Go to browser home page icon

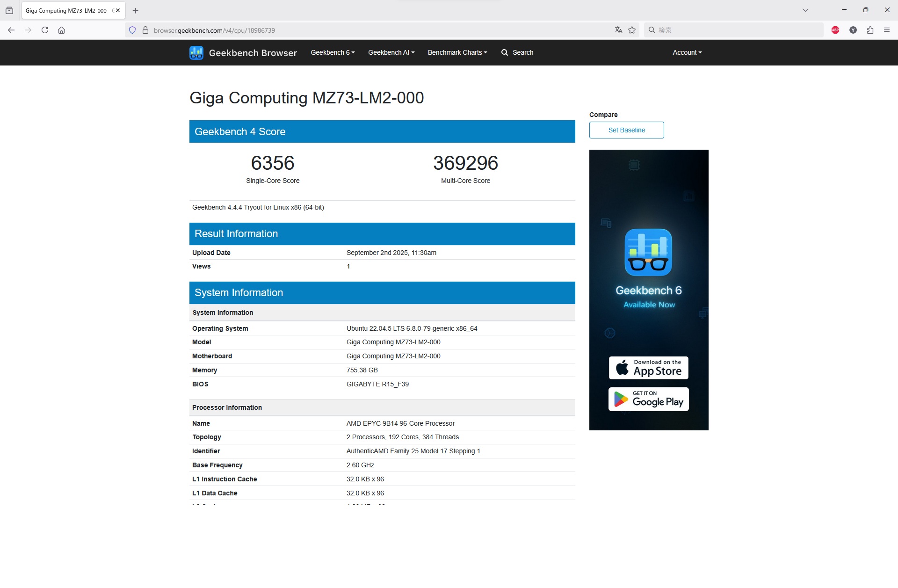(61, 30)
